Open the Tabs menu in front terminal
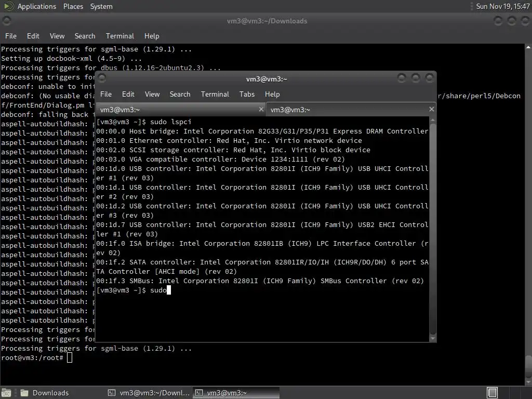532x399 pixels. pyautogui.click(x=247, y=95)
